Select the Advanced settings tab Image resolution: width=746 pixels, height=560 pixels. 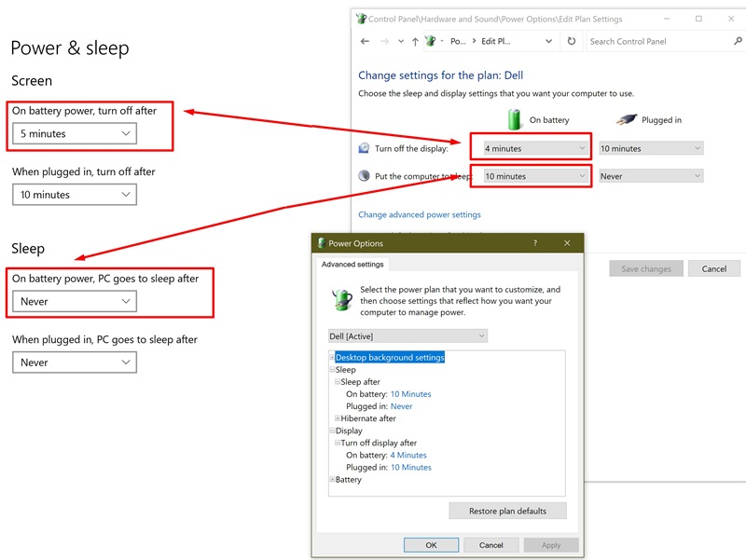[352, 265]
